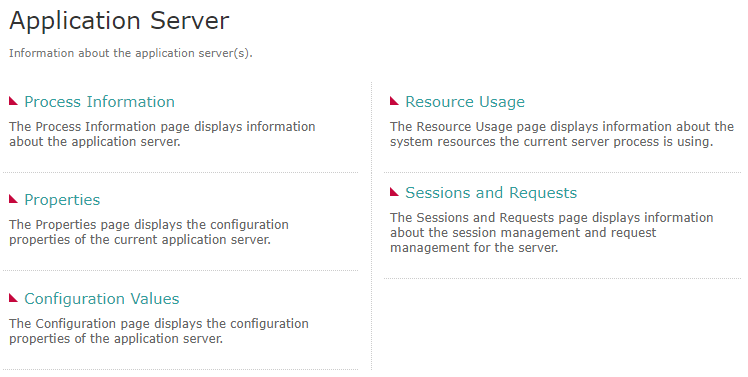Image resolution: width=748 pixels, height=377 pixels.
Task: Go to Configuration Values page
Action: [x=102, y=299]
